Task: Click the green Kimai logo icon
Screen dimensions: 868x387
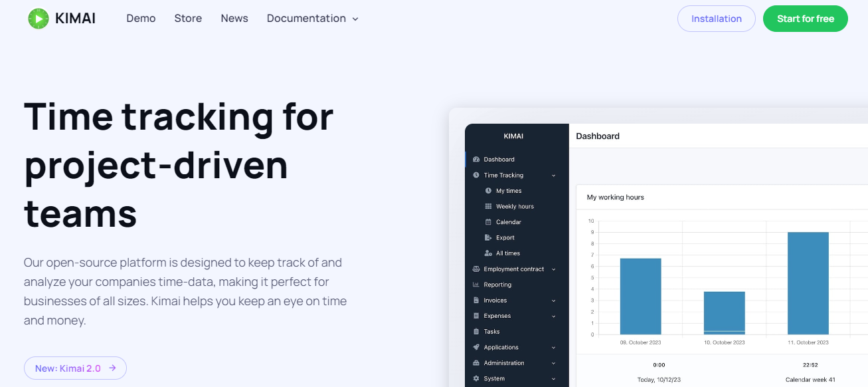Action: [39, 19]
